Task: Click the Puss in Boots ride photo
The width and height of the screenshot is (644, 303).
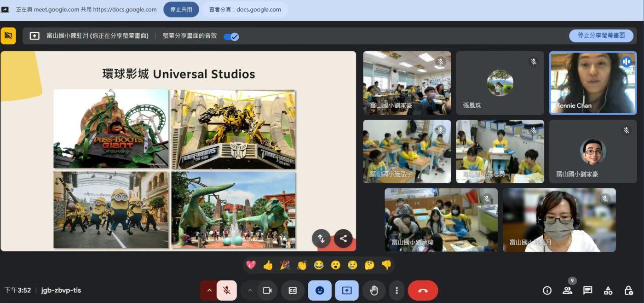Action: [x=111, y=128]
